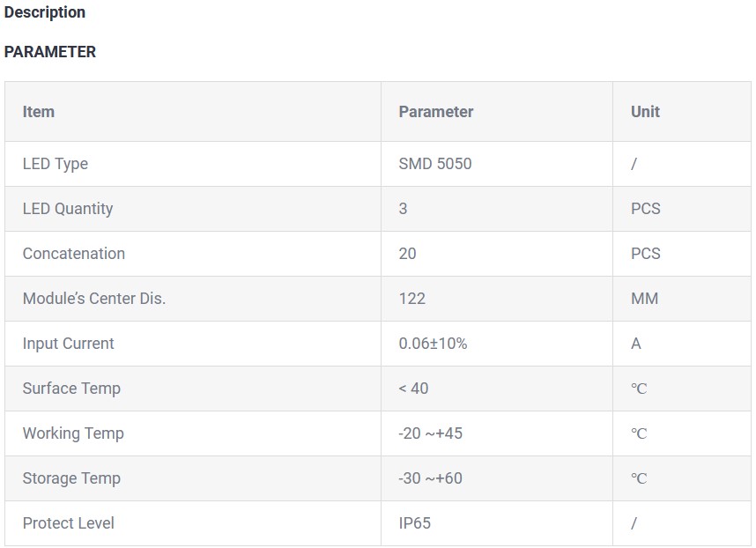Select the Input Current row label
756x548 pixels.
click(69, 344)
